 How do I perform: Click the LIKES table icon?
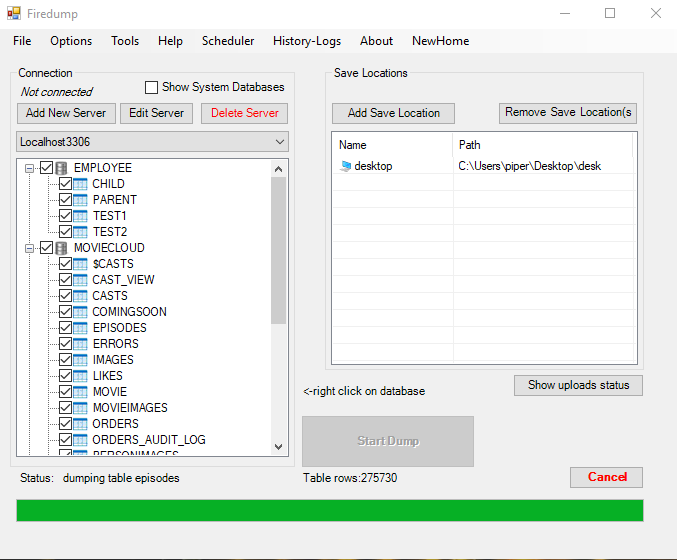[x=80, y=376]
